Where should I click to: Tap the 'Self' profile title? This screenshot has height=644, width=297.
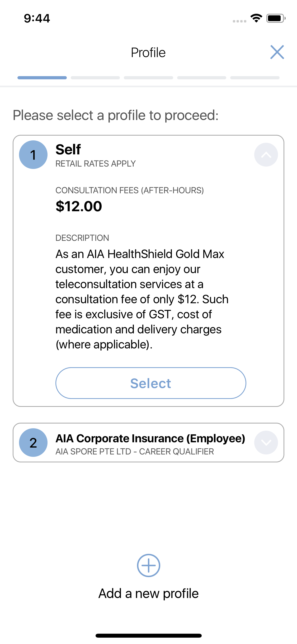tap(68, 150)
